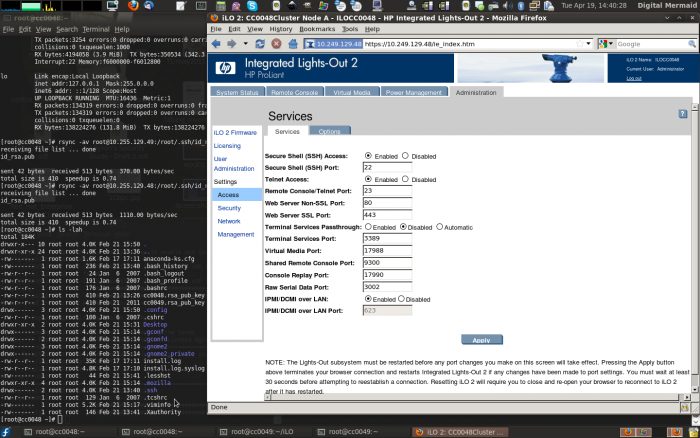This screenshot has height=438, width=700.
Task: Click horizontal scrollbar right arrow in page
Action: pyautogui.click(x=687, y=397)
